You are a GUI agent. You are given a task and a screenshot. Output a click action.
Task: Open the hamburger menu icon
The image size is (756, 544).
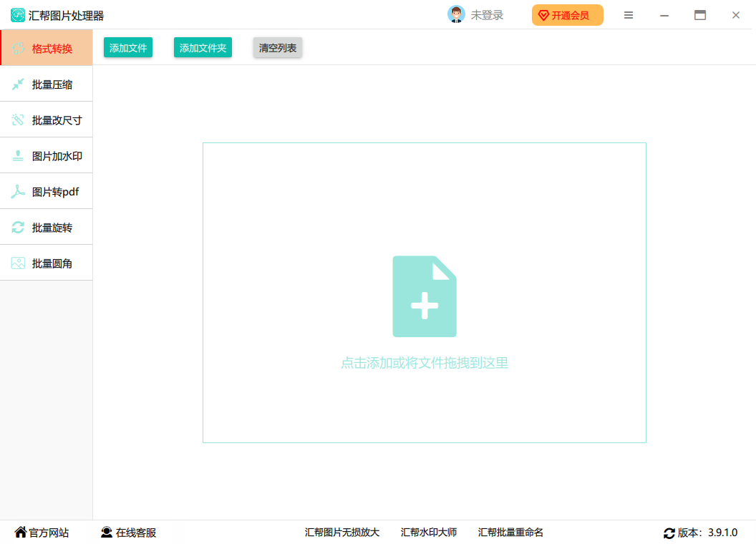coord(629,15)
